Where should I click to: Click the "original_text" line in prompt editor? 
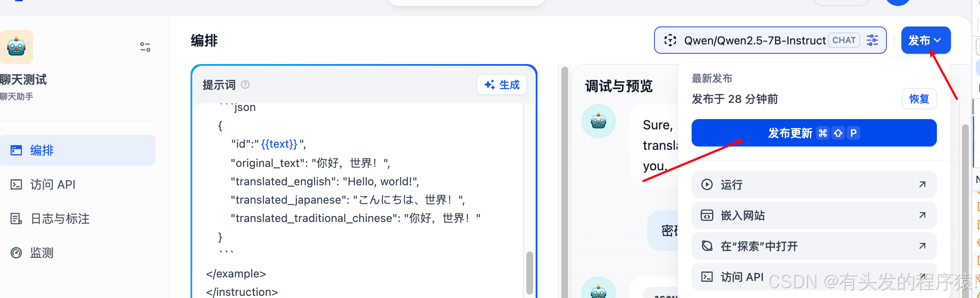[311, 163]
